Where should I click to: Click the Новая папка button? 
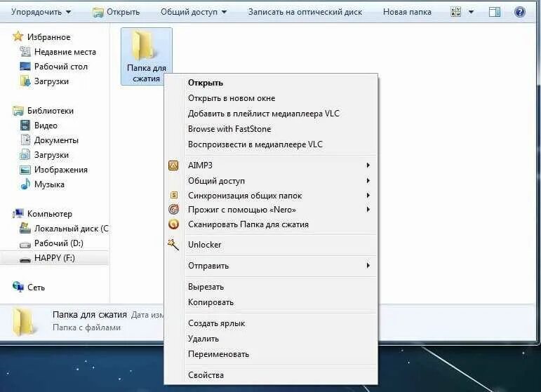point(407,12)
